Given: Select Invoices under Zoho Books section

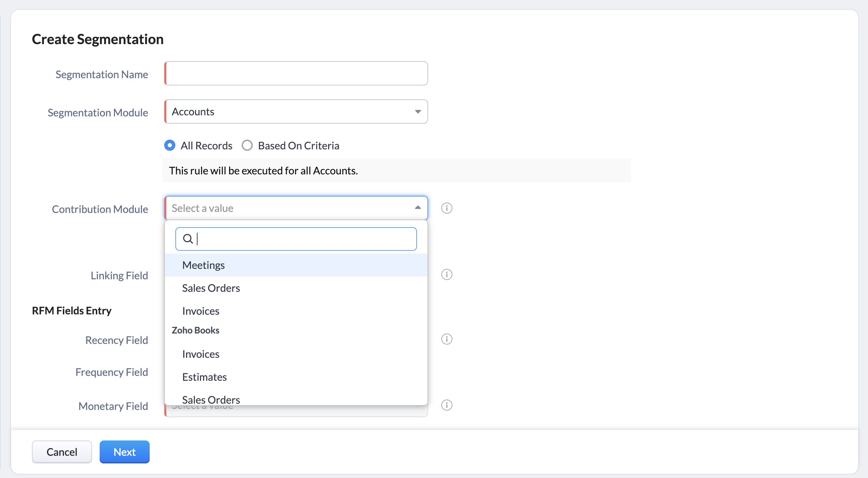Looking at the screenshot, I should [x=201, y=354].
